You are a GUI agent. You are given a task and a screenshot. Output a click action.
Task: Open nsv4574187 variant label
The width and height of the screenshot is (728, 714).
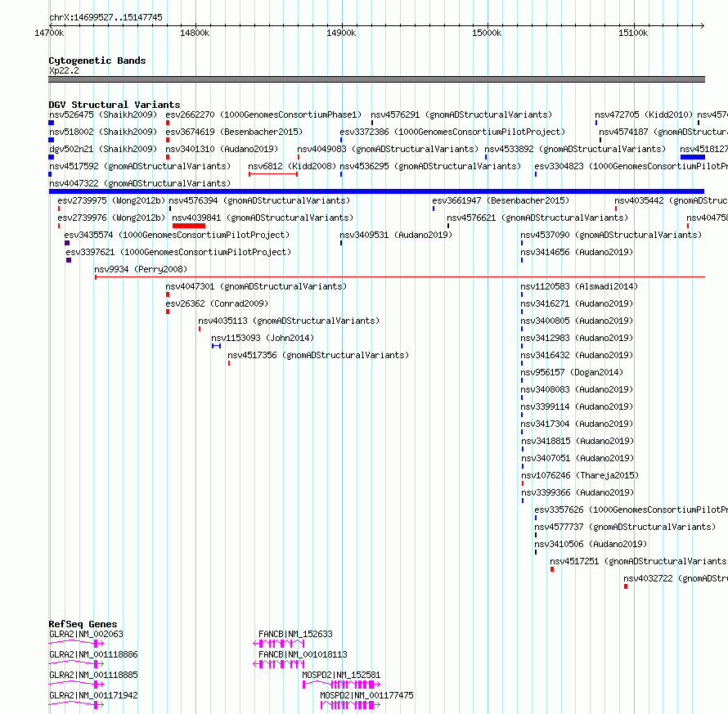[x=663, y=132]
